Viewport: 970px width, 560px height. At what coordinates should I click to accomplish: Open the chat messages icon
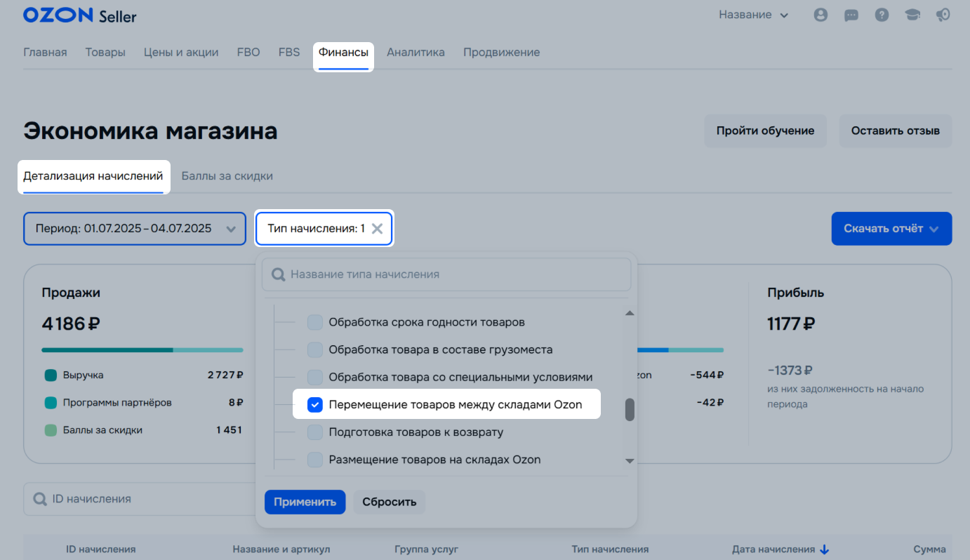851,15
